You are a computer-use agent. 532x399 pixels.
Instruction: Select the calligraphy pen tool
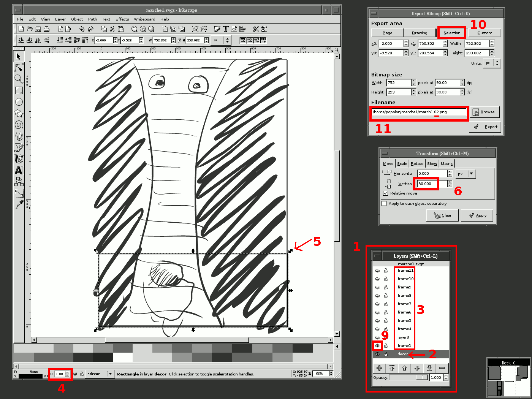click(18, 159)
